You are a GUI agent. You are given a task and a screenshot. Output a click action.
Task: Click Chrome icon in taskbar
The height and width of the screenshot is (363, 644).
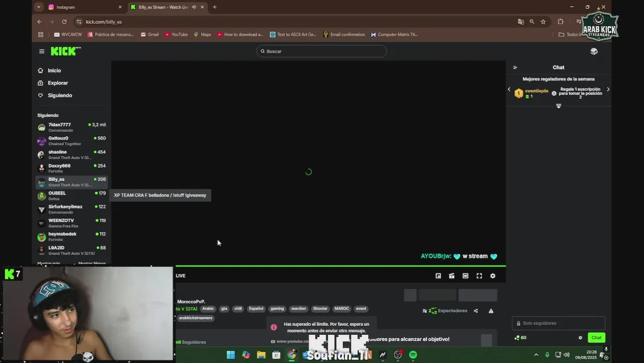coord(292,355)
